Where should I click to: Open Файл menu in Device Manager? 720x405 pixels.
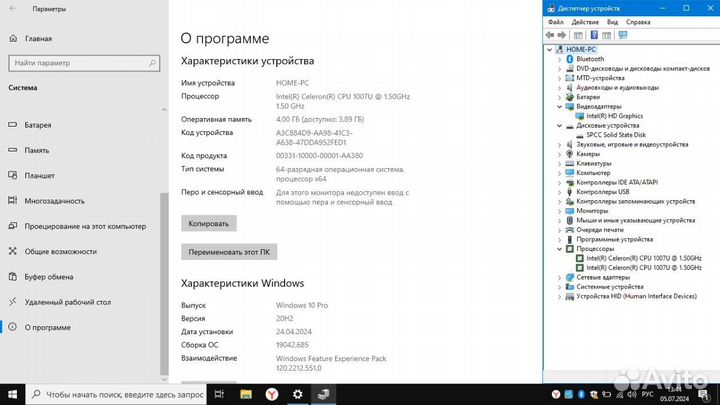[556, 22]
